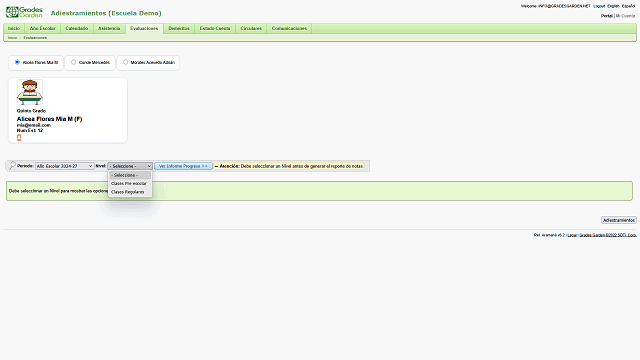The height and width of the screenshot is (360, 640).
Task: Open the Calendario tab
Action: [x=77, y=28]
